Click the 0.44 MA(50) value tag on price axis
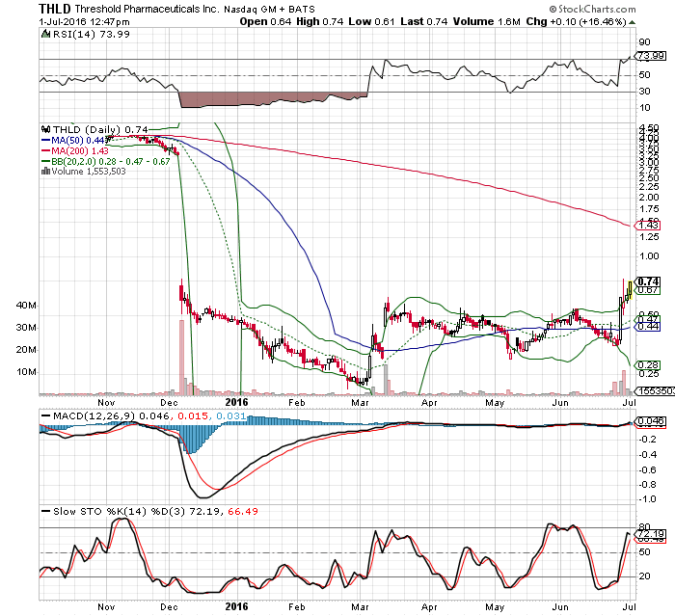This screenshot has width=675, height=616. click(x=647, y=328)
